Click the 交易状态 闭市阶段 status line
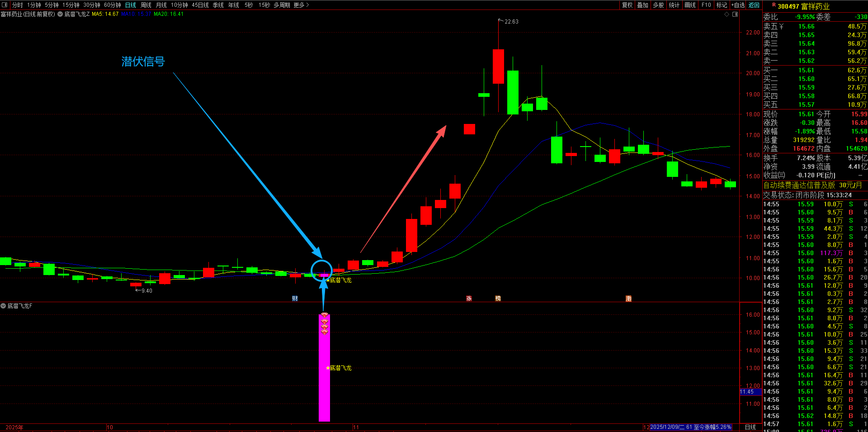The height and width of the screenshot is (432, 868). point(807,195)
